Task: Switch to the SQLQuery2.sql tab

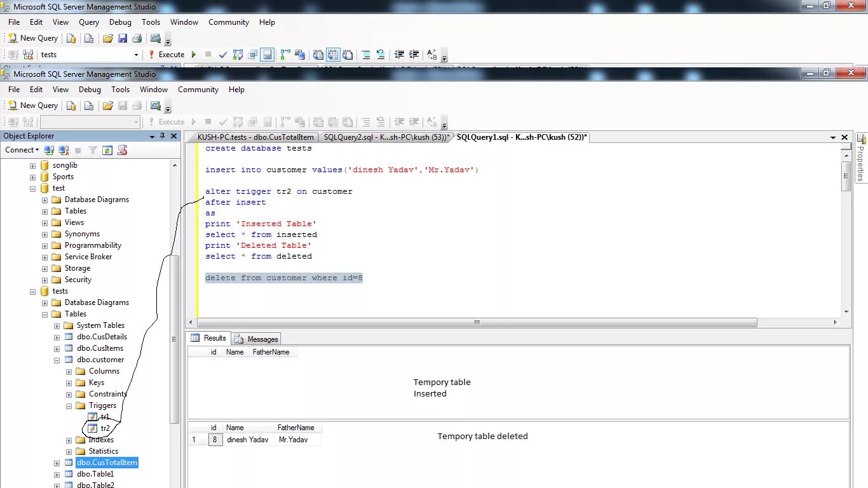Action: (386, 137)
